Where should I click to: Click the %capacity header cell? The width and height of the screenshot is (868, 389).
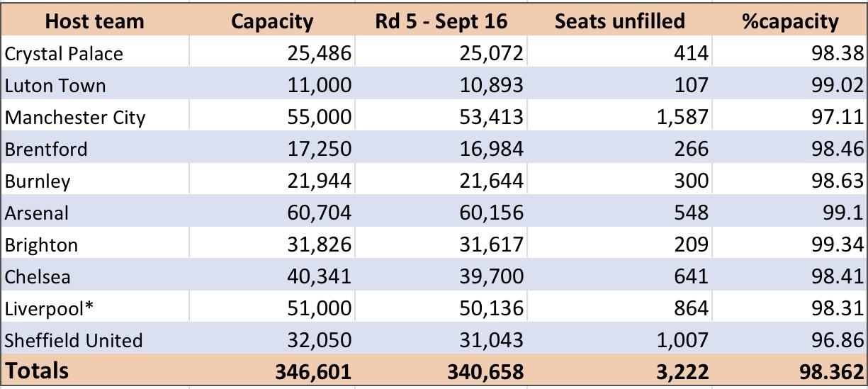coord(789,21)
